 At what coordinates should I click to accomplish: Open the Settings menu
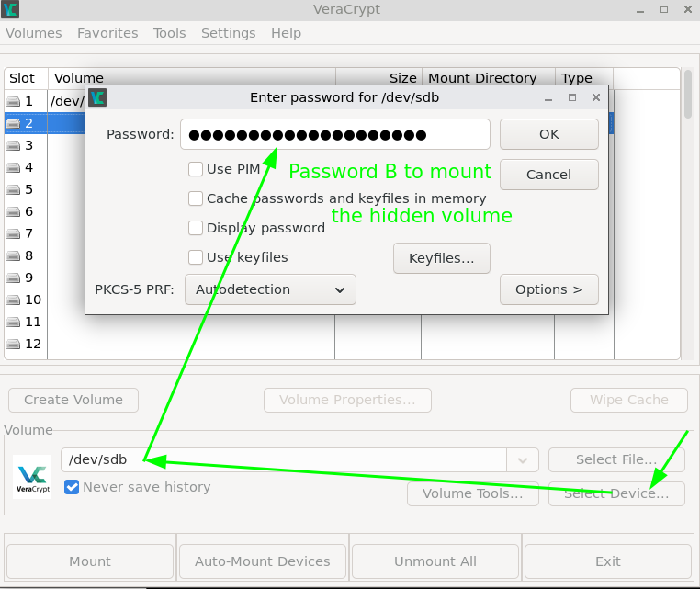click(x=228, y=33)
